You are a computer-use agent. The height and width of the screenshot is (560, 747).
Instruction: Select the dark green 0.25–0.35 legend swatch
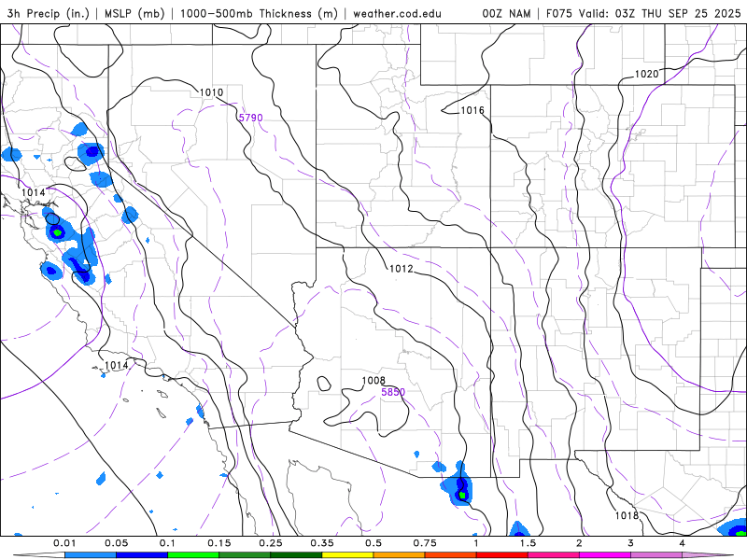[296, 554]
